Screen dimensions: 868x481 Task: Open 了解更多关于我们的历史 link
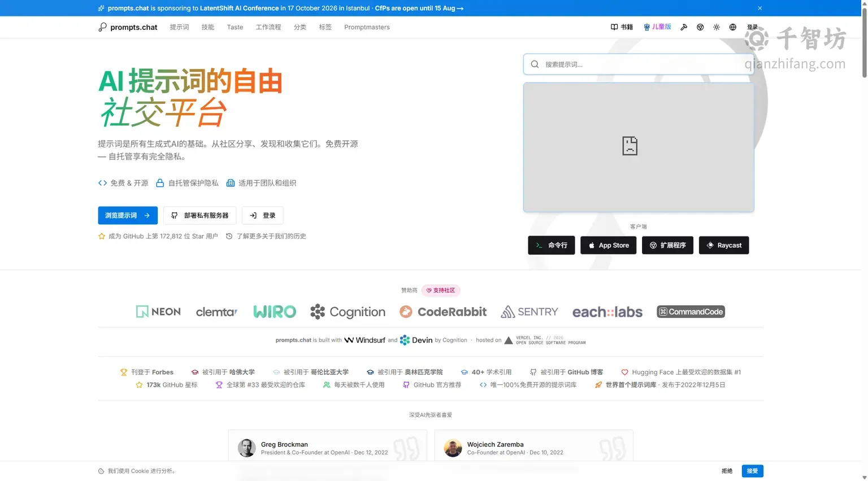point(266,237)
